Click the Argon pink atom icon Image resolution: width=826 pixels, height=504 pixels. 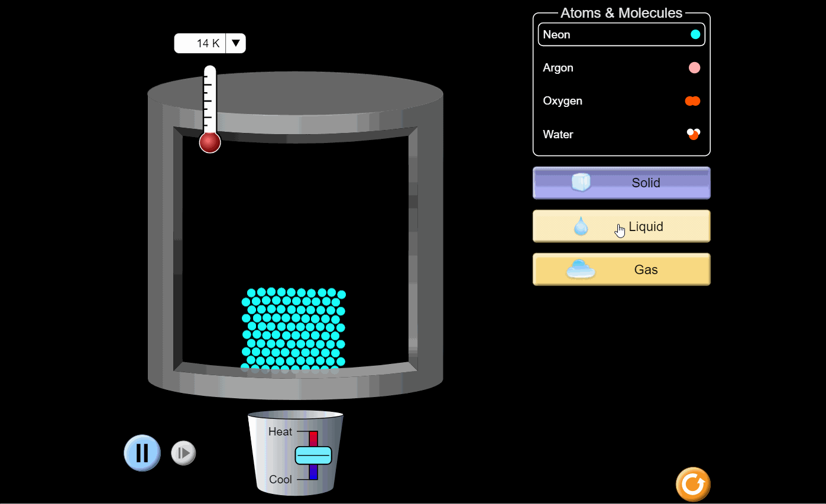point(694,68)
